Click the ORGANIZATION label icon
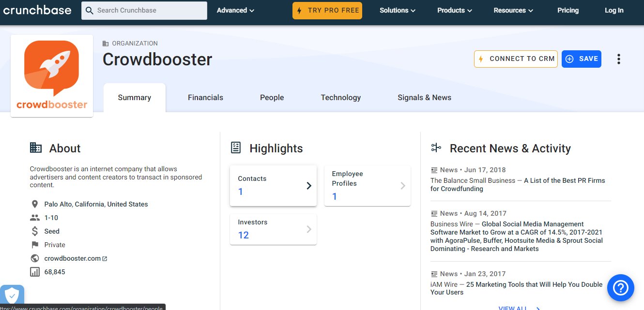Screen dimensions: 644x310 pos(106,44)
